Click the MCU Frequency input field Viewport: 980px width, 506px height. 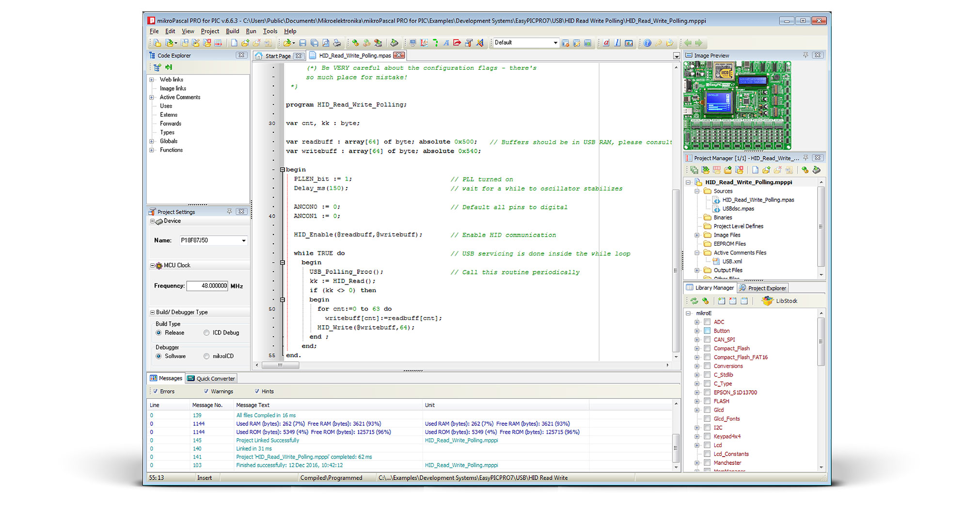pyautogui.click(x=207, y=286)
